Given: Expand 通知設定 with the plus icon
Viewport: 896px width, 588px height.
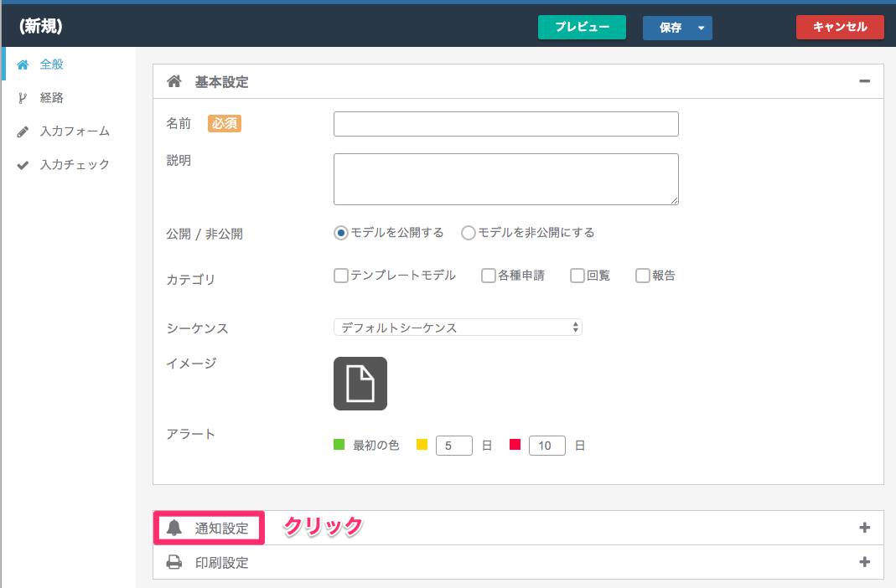Looking at the screenshot, I should coord(865,528).
